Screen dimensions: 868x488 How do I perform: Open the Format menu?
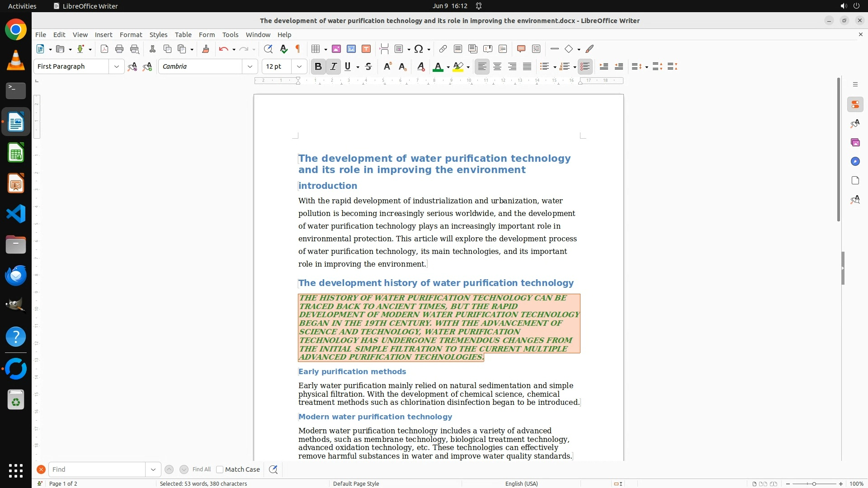click(x=131, y=34)
